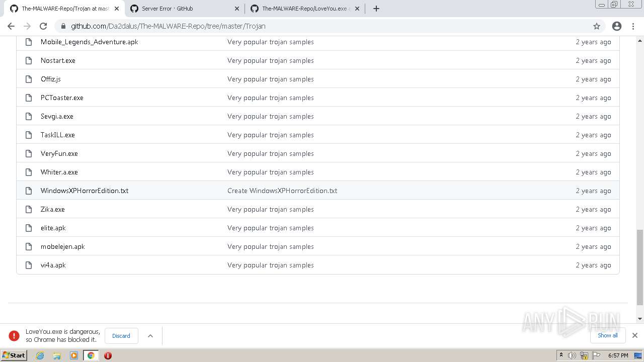Open Windows Explorer folder in taskbar
Image resolution: width=644 pixels, height=362 pixels.
57,355
